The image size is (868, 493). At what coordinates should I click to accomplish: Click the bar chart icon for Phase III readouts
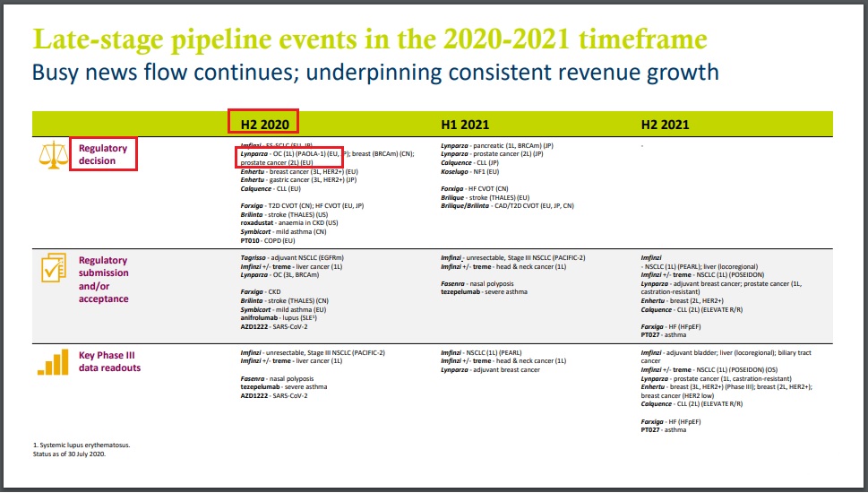[x=52, y=361]
